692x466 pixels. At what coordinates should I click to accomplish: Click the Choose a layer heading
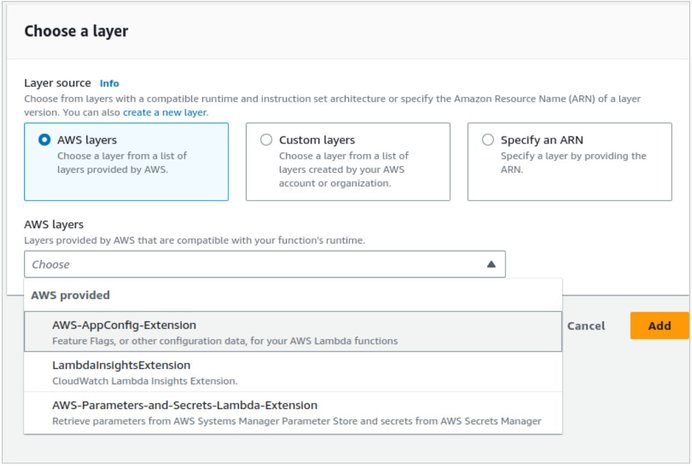point(76,31)
